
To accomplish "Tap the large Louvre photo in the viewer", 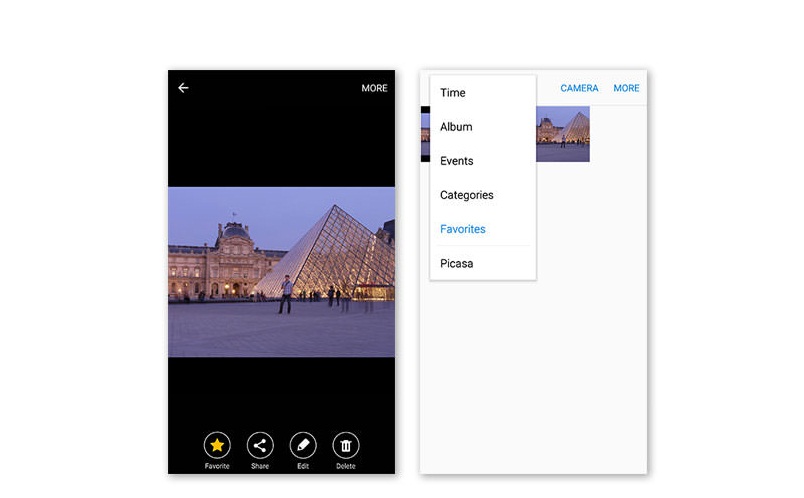I will (281, 271).
